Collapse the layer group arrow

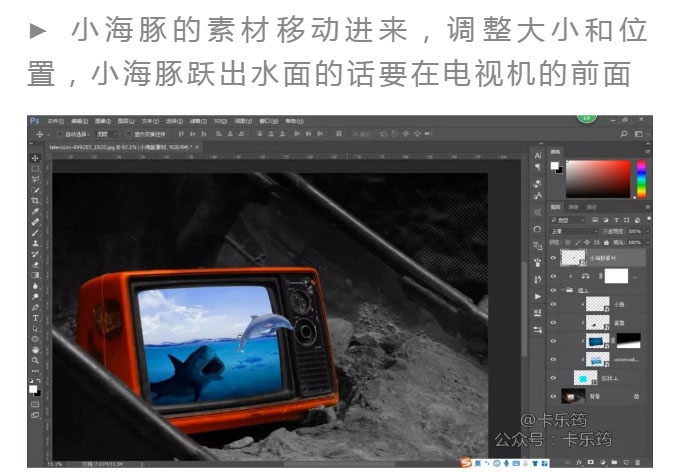(x=562, y=290)
